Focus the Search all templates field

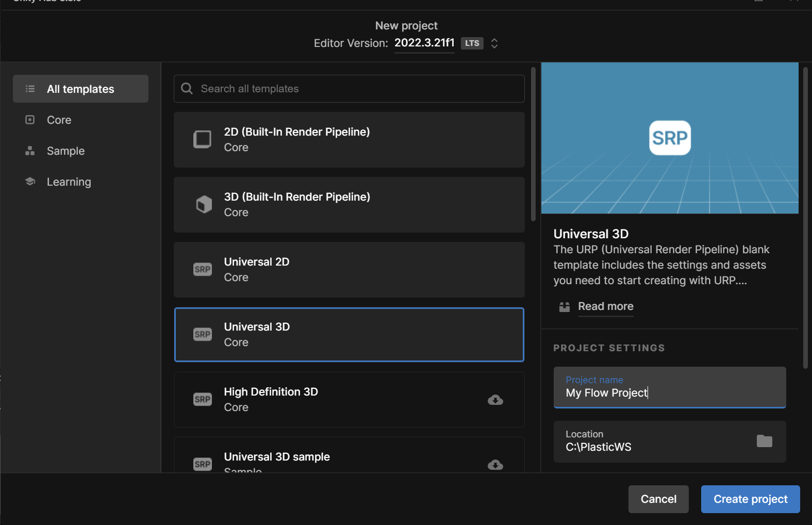tap(356, 89)
